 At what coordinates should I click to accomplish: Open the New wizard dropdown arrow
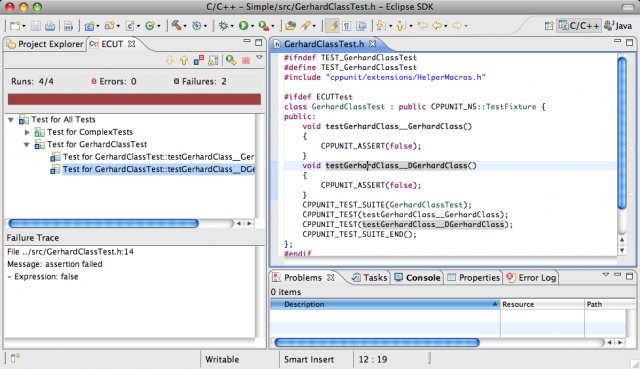(x=24, y=26)
